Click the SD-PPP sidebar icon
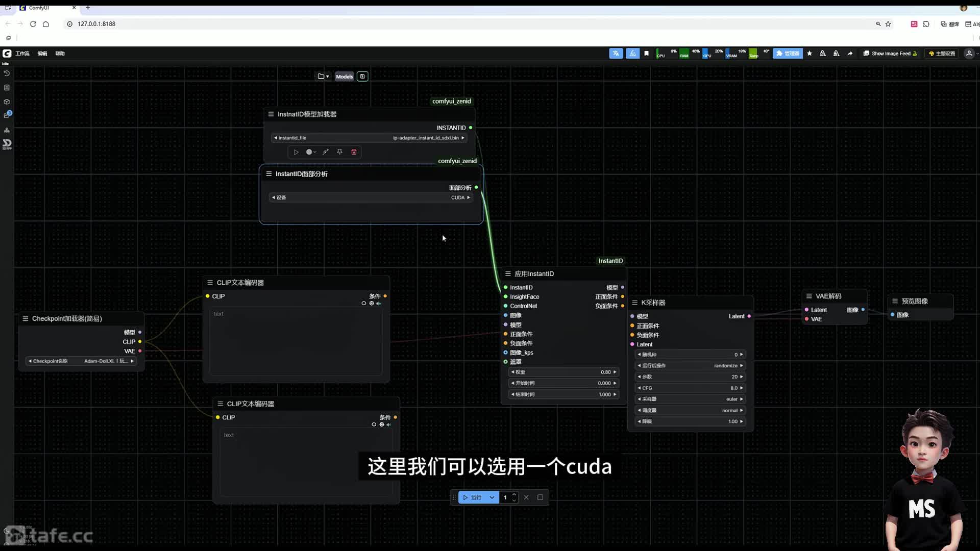 click(x=7, y=144)
